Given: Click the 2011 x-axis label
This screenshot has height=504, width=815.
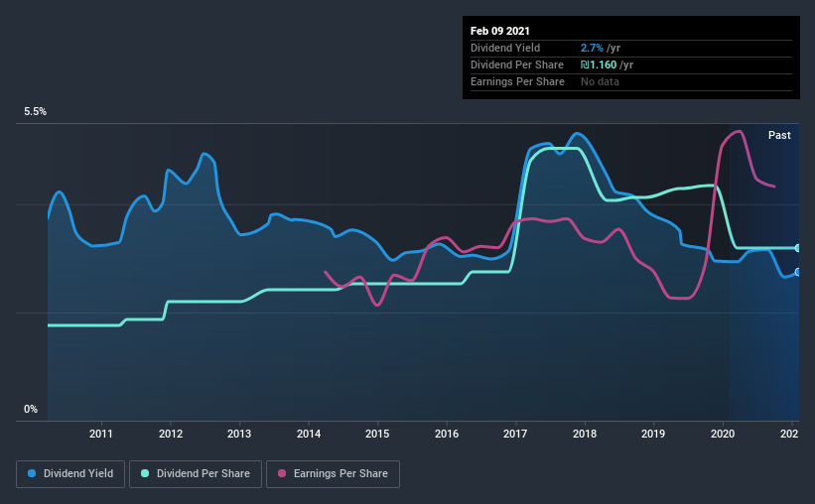Looking at the screenshot, I should coord(101,434).
